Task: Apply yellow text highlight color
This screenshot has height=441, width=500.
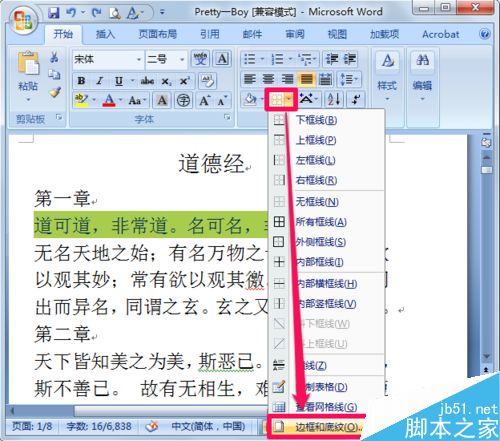Action: pos(81,100)
